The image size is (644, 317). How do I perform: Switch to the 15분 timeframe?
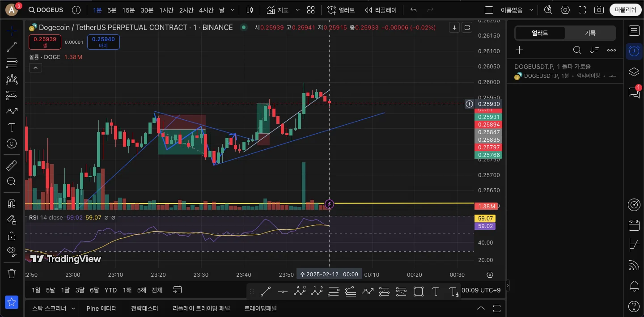coord(128,10)
